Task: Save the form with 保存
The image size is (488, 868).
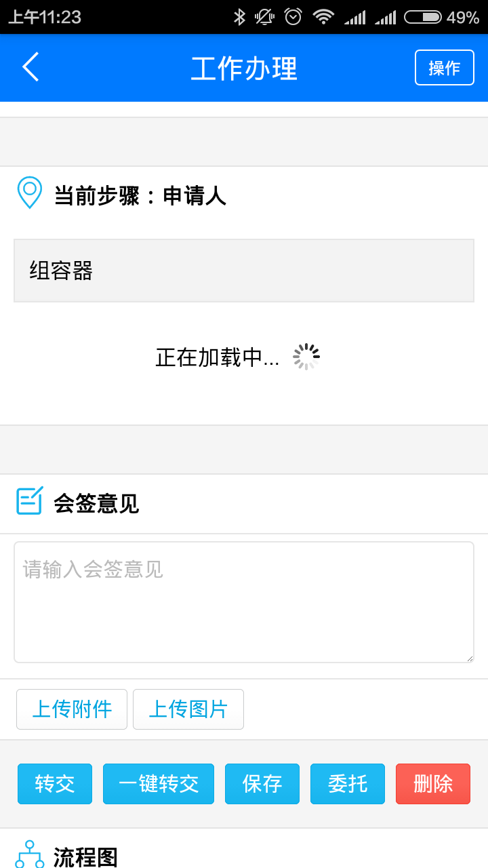Action: 262,784
